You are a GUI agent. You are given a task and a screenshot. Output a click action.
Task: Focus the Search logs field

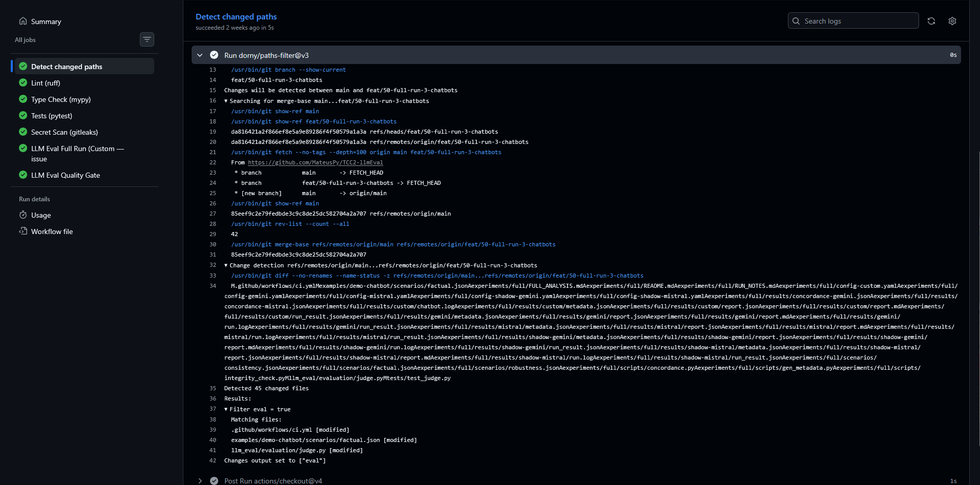coord(853,21)
